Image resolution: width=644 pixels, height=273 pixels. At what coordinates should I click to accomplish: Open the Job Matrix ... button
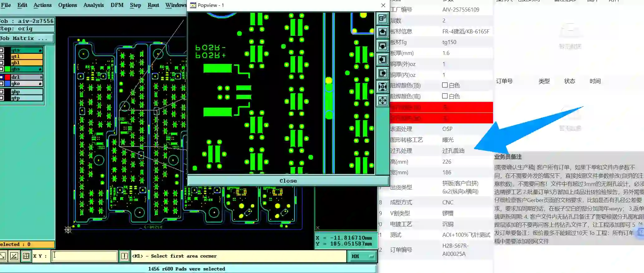(x=27, y=38)
